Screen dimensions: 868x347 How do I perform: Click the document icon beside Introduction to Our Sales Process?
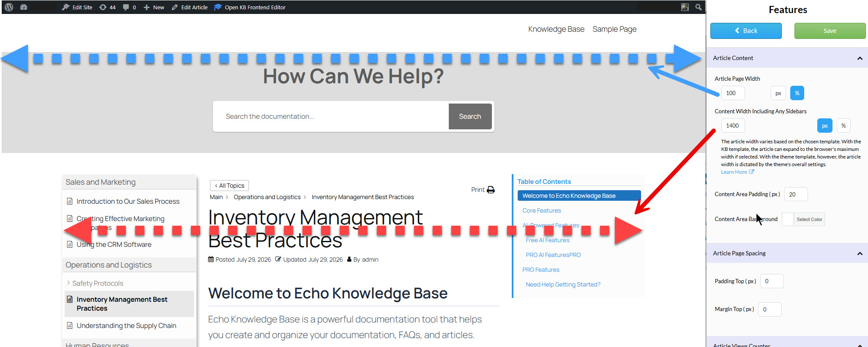70,201
